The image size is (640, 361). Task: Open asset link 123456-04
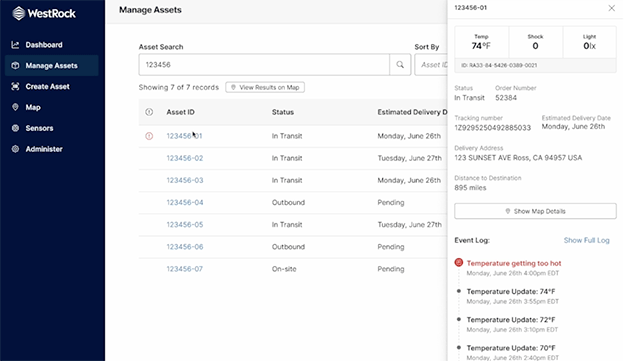(x=184, y=203)
